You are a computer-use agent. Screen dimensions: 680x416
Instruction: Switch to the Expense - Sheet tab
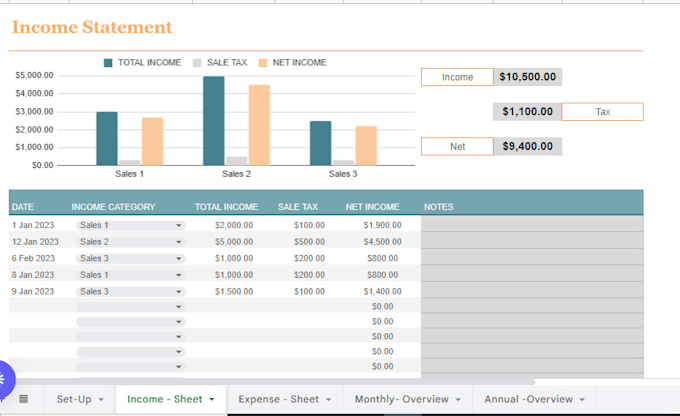point(278,399)
